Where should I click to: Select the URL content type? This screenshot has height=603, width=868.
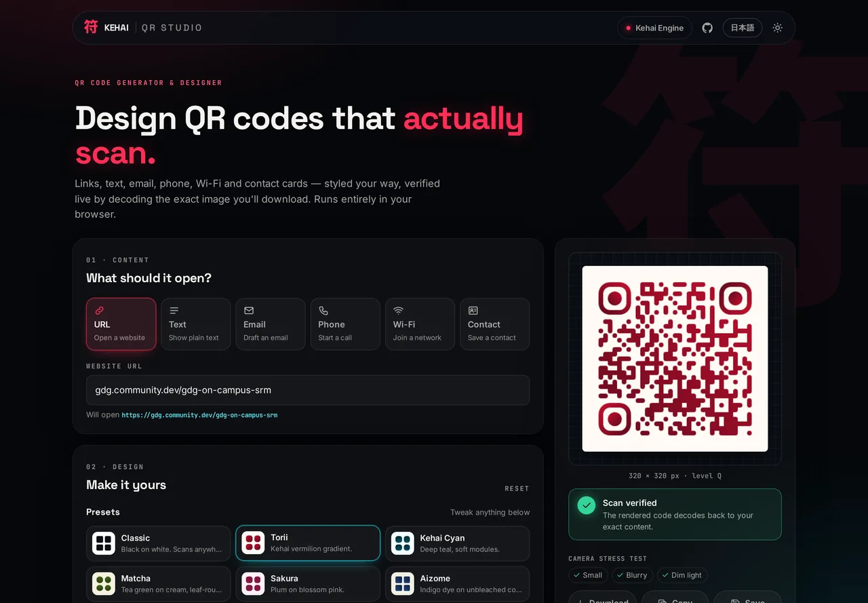point(121,324)
